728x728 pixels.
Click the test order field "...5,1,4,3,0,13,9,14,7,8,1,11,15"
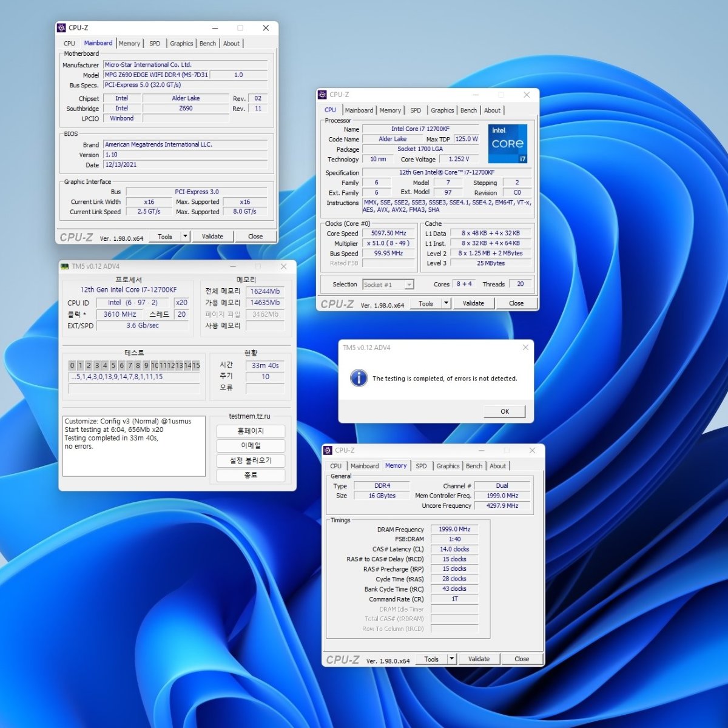click(x=134, y=377)
